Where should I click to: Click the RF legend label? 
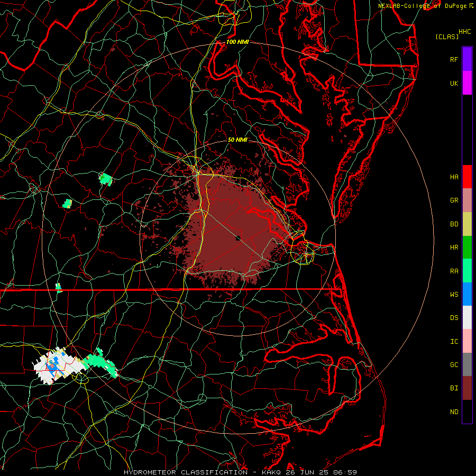(454, 59)
